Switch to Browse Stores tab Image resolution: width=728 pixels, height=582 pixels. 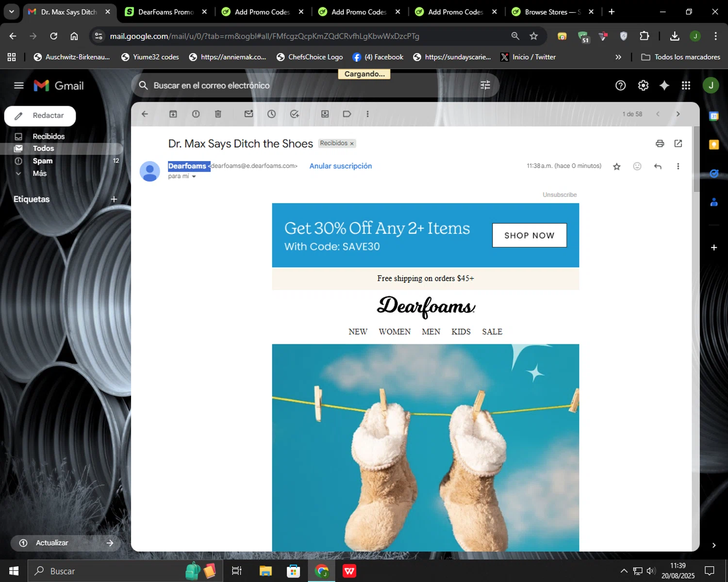point(552,12)
